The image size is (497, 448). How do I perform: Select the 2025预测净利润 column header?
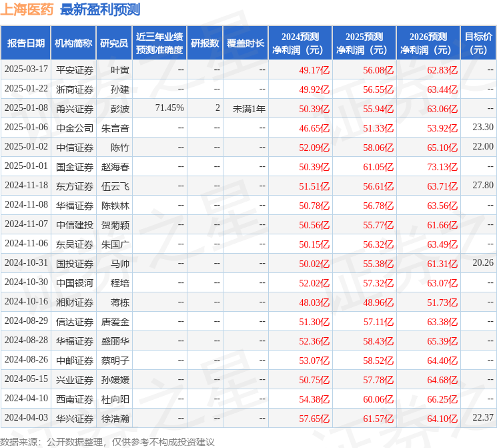364,43
